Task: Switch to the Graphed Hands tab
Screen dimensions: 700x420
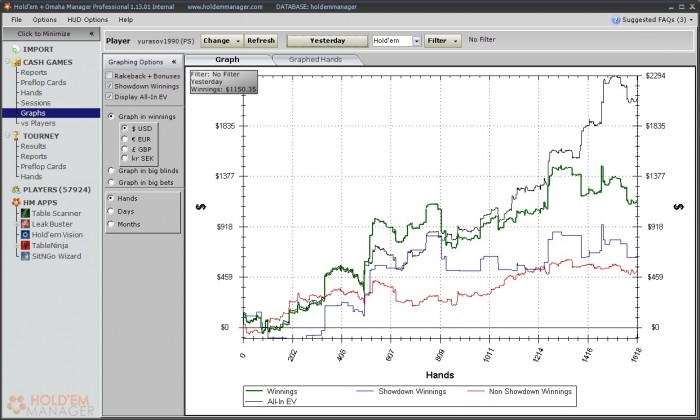Action: tap(315, 59)
